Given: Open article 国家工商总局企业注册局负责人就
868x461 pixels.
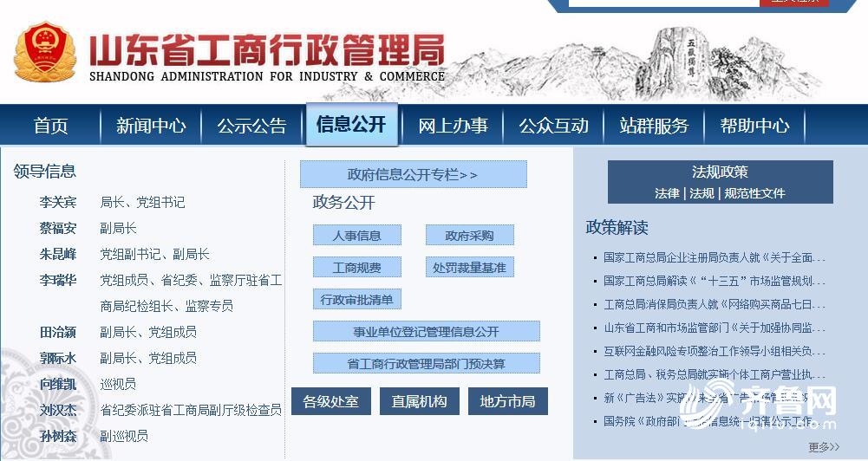Looking at the screenshot, I should 715,257.
